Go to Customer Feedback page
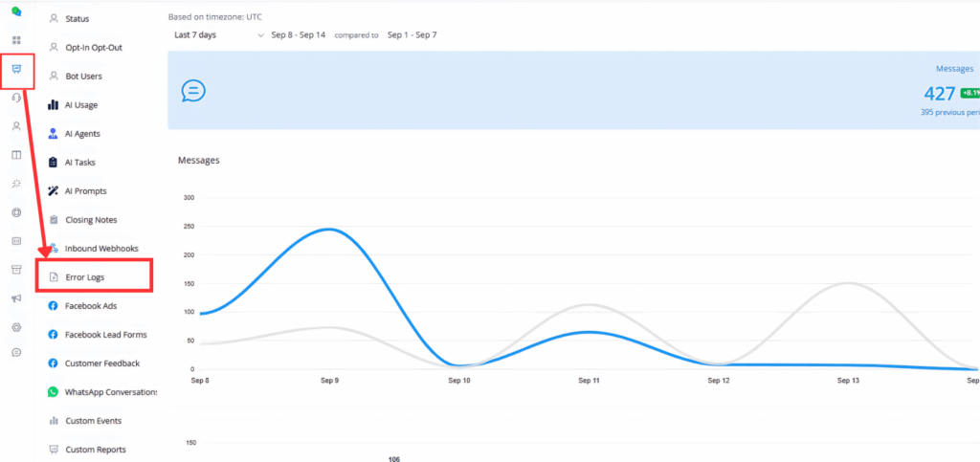 click(101, 363)
